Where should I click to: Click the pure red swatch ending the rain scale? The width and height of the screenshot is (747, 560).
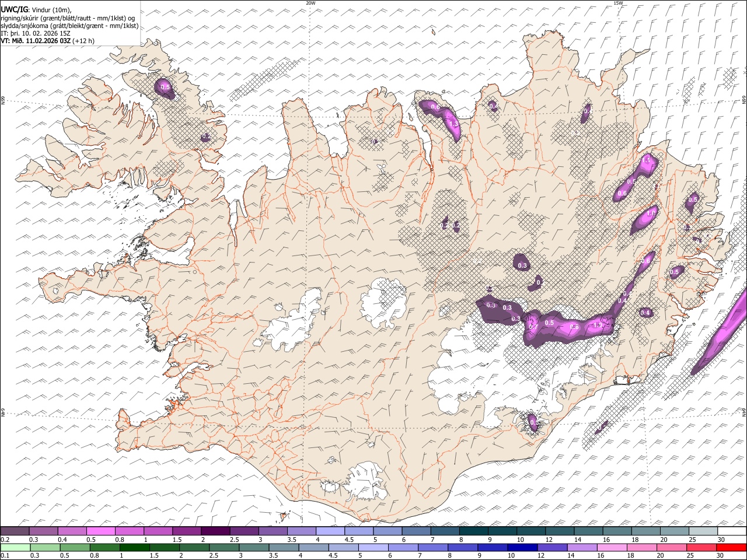pos(732,547)
